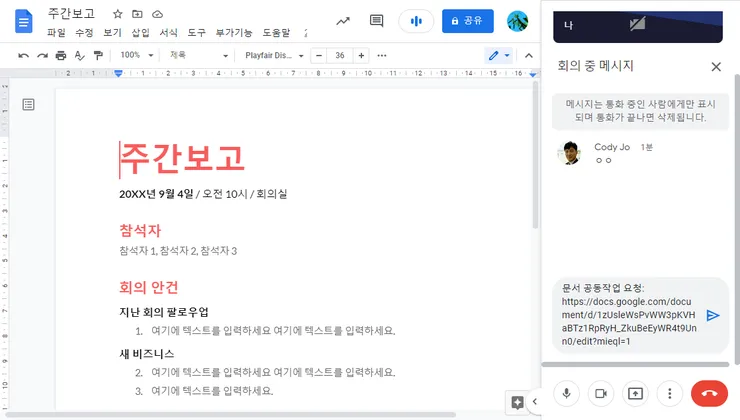Click the Meet call audio indicator button
Viewport: 740px width, 420px height.
(x=416, y=21)
